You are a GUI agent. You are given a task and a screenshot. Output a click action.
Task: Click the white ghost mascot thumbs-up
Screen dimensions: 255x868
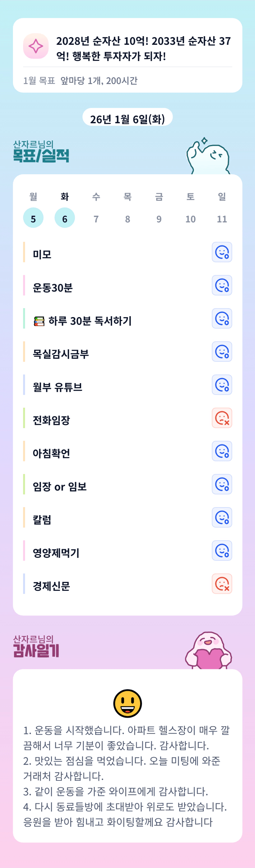click(x=208, y=157)
